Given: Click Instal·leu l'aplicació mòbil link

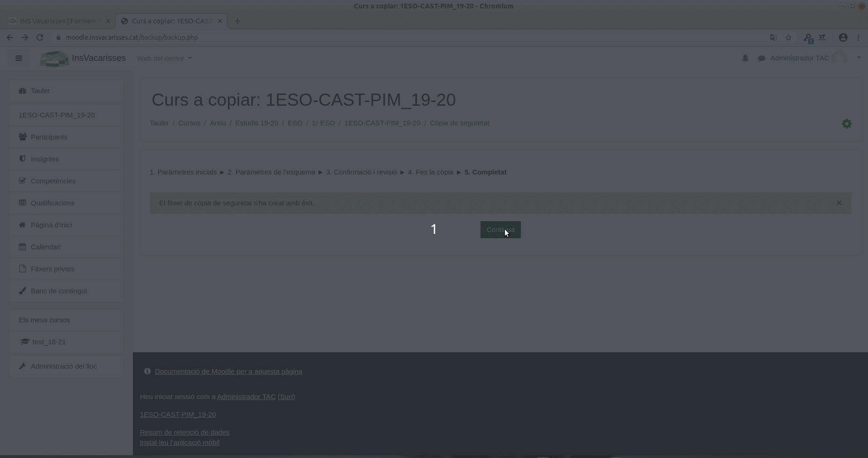Looking at the screenshot, I should click(x=179, y=443).
